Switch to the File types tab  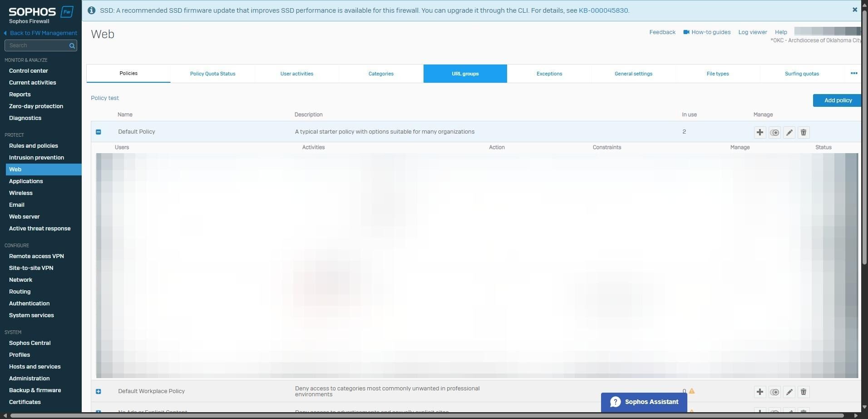[x=718, y=74]
